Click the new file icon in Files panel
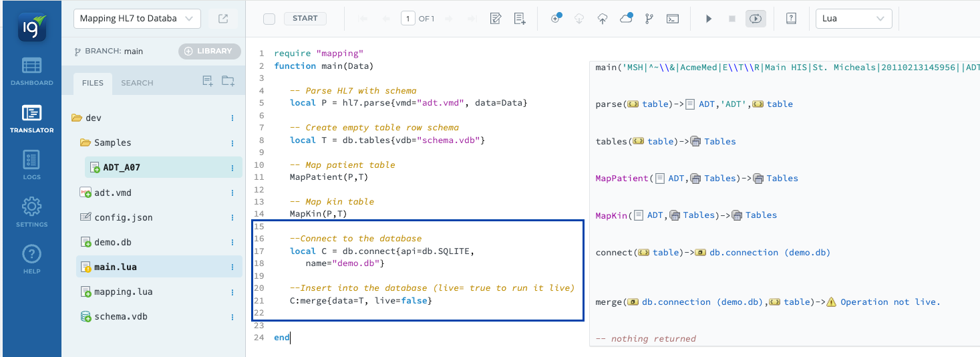Image resolution: width=980 pixels, height=357 pixels. pyautogui.click(x=208, y=82)
